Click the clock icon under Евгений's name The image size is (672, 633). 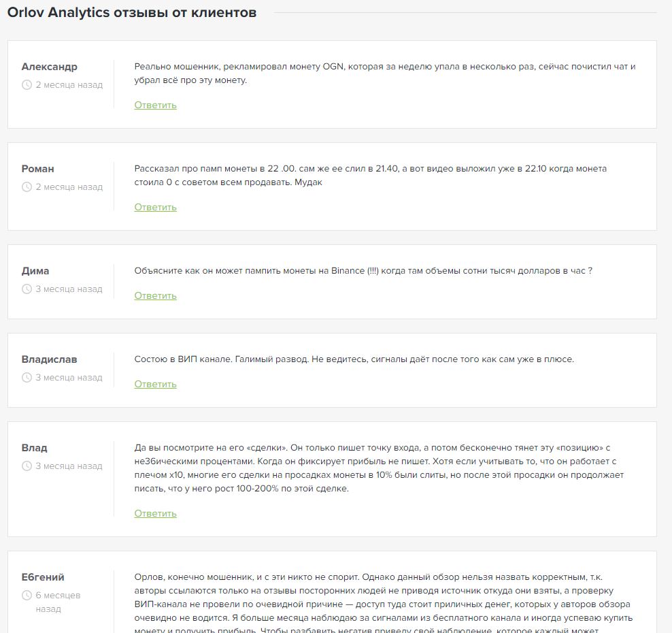pos(27,596)
